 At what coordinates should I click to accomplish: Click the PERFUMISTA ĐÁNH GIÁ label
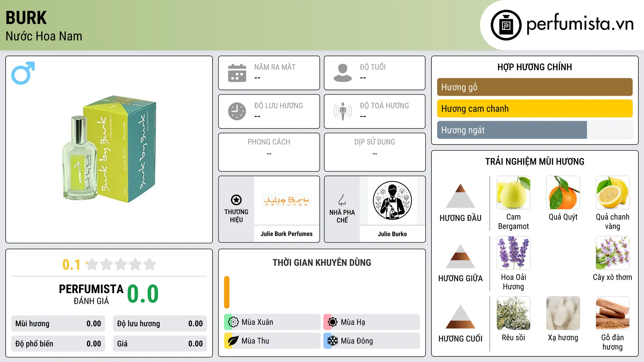pyautogui.click(x=91, y=294)
